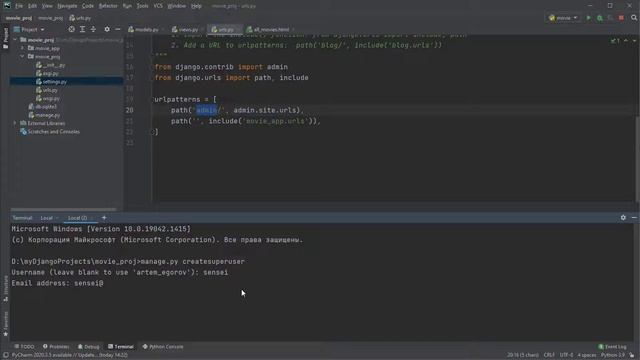Click code line 20 with admin path
The height and width of the screenshot is (360, 640).
[x=237, y=110]
